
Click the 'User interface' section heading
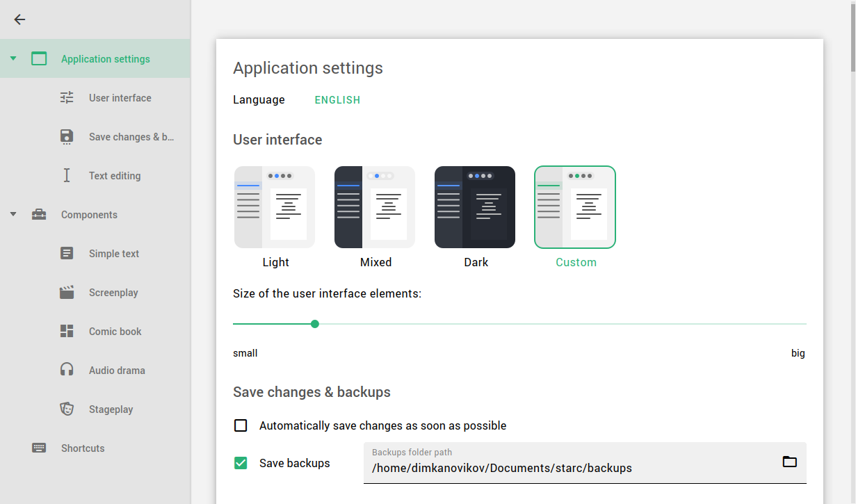point(277,140)
